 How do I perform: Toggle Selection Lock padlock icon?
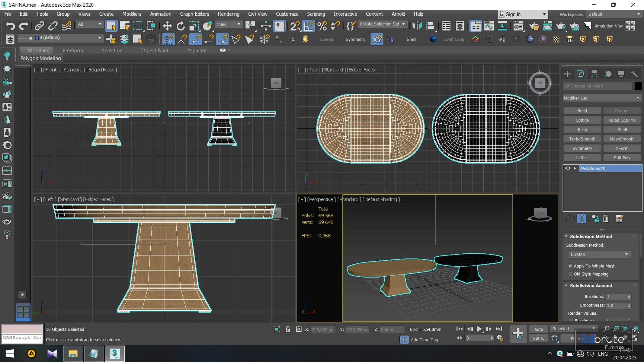288,329
